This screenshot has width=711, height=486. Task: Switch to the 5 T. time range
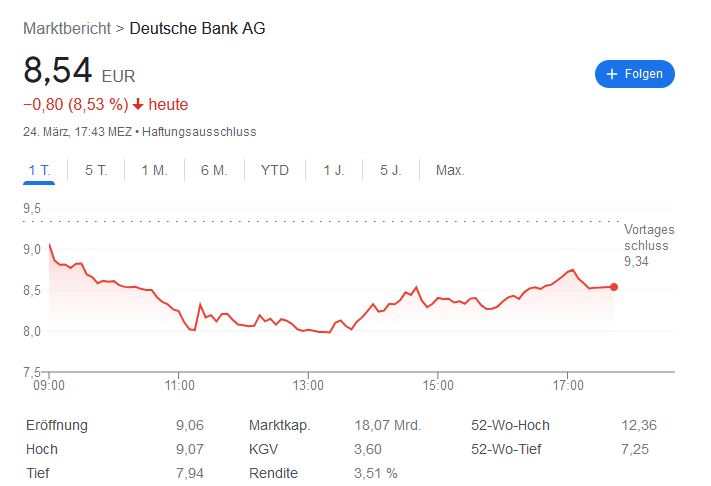(96, 170)
